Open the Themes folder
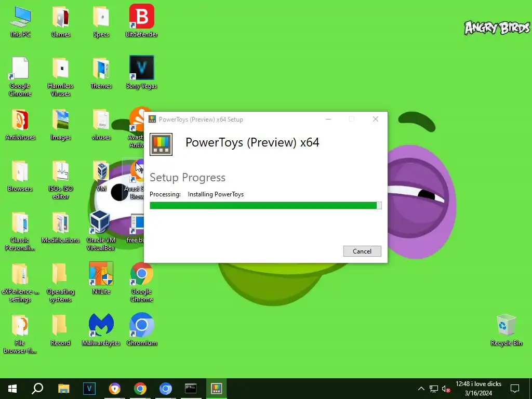This screenshot has height=399, width=532. point(101,73)
